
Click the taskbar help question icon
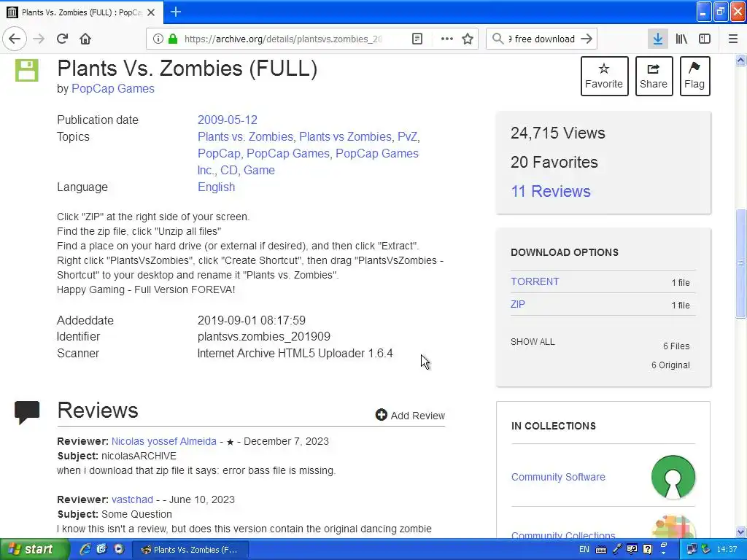click(x=648, y=549)
